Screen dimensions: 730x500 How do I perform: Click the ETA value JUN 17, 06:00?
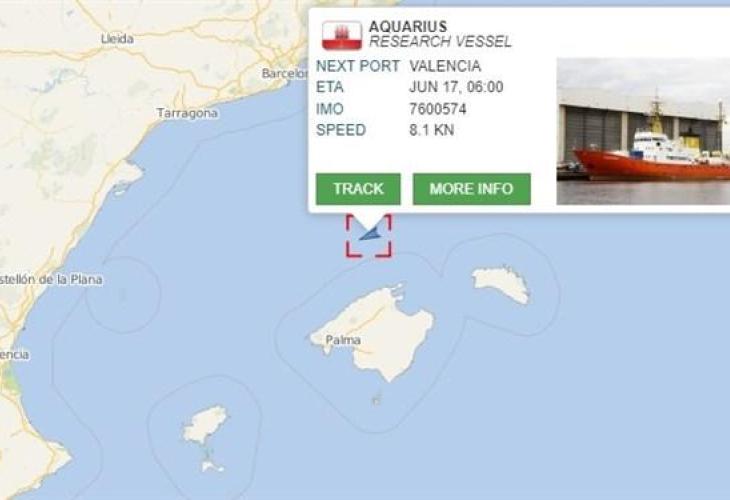pyautogui.click(x=456, y=87)
